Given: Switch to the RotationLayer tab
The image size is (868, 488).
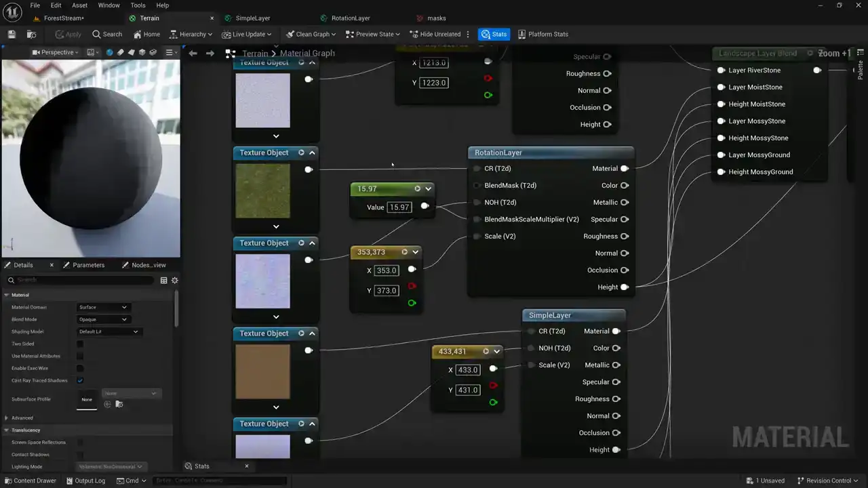Looking at the screenshot, I should 350,18.
